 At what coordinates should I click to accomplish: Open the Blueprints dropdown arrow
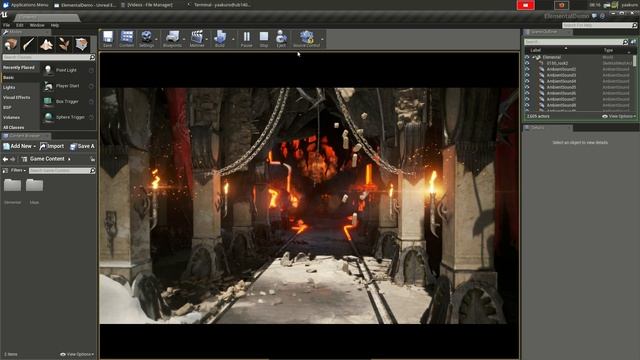[184, 40]
